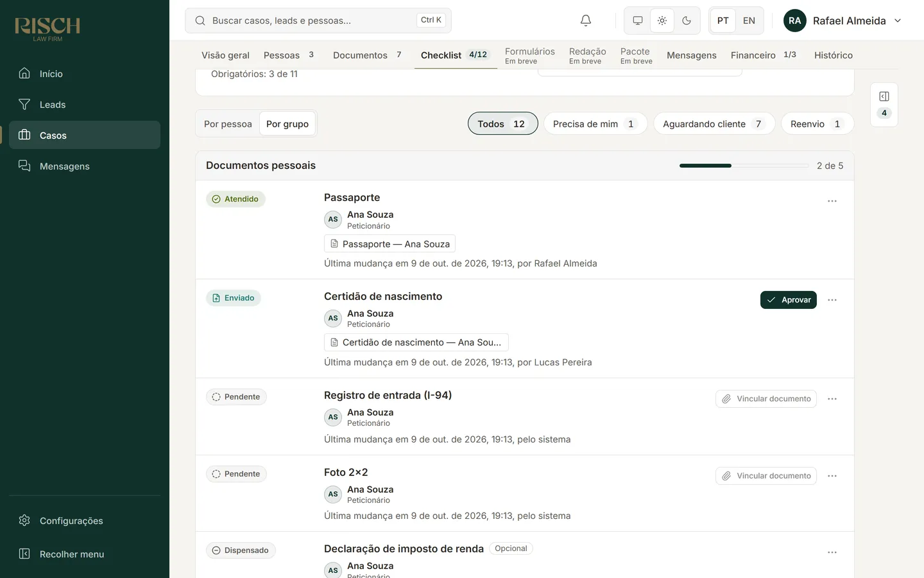Screen dimensions: 924x578
Task: Focus the Buscar casos, leads e pessoas search field
Action: pos(318,21)
